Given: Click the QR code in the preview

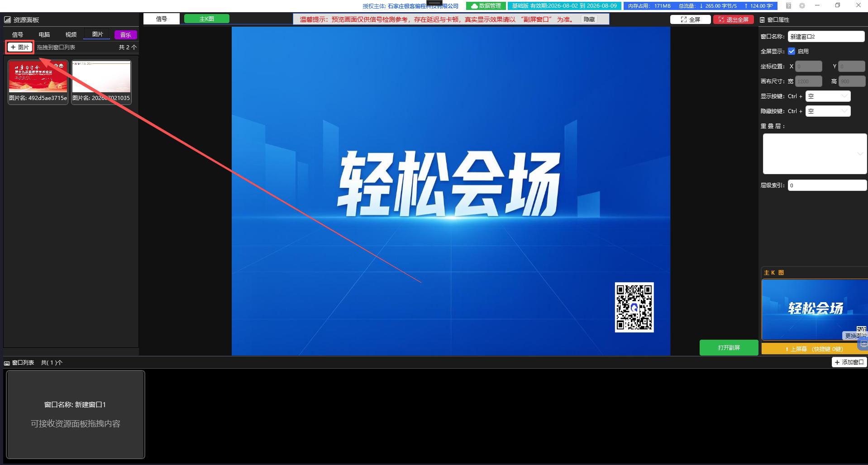Looking at the screenshot, I should coord(634,307).
